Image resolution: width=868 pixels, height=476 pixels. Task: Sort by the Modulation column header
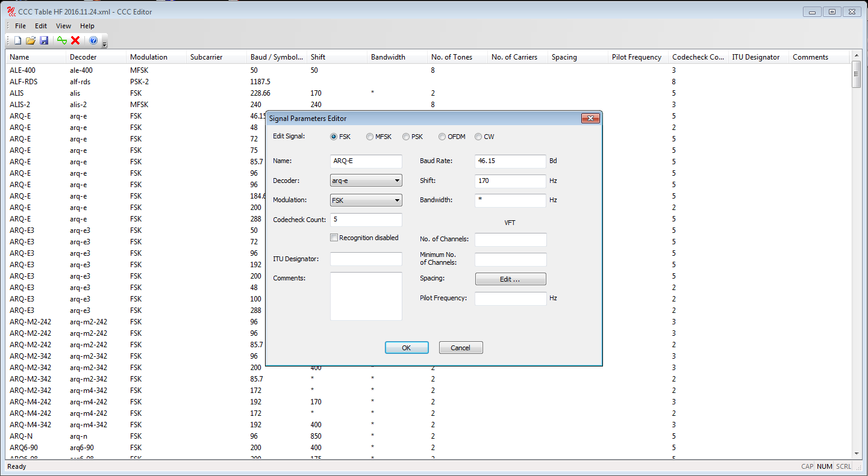click(157, 57)
